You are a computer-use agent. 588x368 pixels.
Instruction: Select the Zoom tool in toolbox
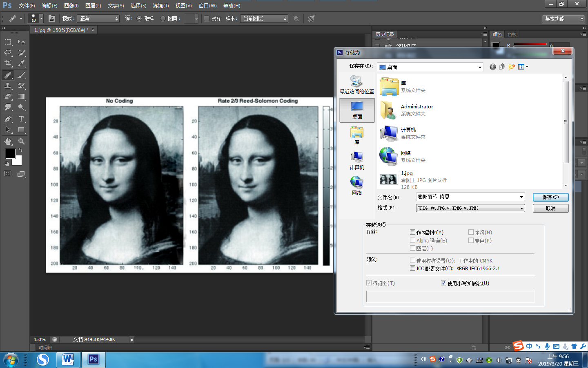click(x=21, y=141)
